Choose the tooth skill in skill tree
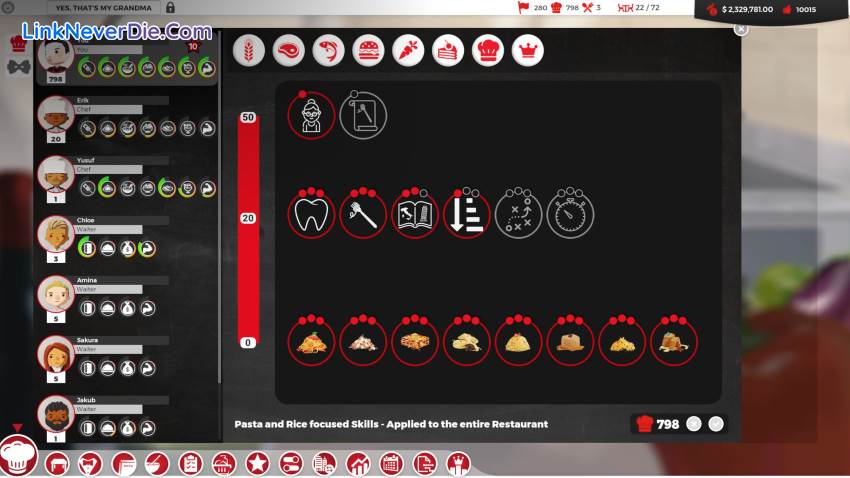The image size is (850, 478). tap(311, 215)
